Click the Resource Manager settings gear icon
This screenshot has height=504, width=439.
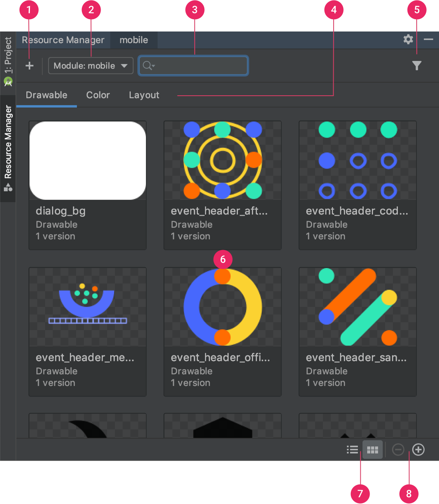(x=408, y=39)
